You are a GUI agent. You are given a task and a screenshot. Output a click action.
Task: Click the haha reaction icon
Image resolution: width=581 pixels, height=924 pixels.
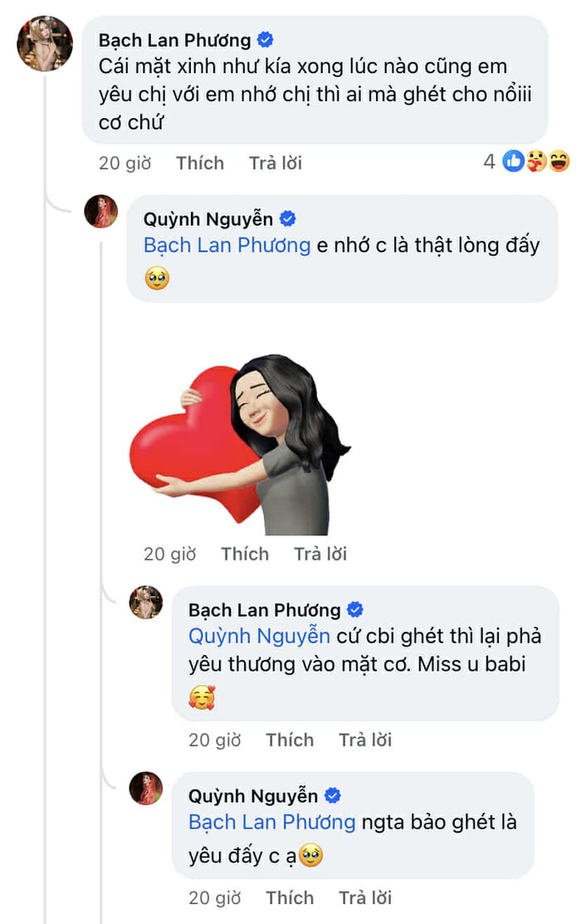point(558,162)
